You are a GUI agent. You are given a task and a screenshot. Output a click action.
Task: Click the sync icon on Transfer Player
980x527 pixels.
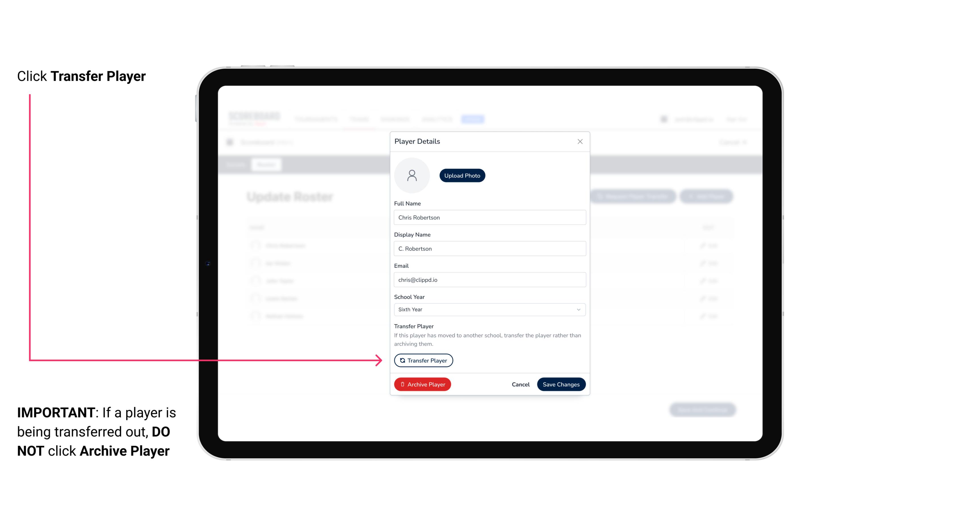(402, 360)
